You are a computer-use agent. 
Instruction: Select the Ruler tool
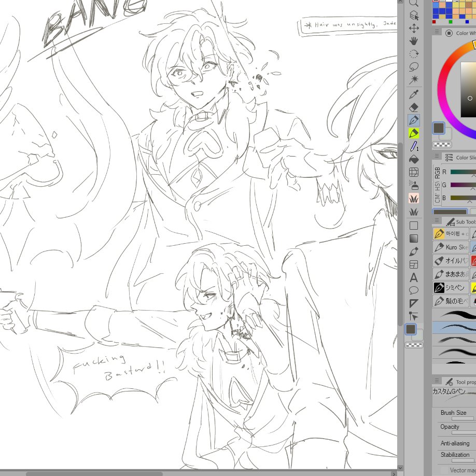414,303
